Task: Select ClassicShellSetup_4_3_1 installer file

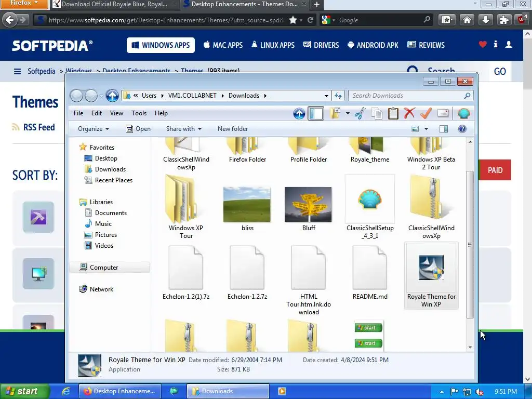Action: [370, 207]
